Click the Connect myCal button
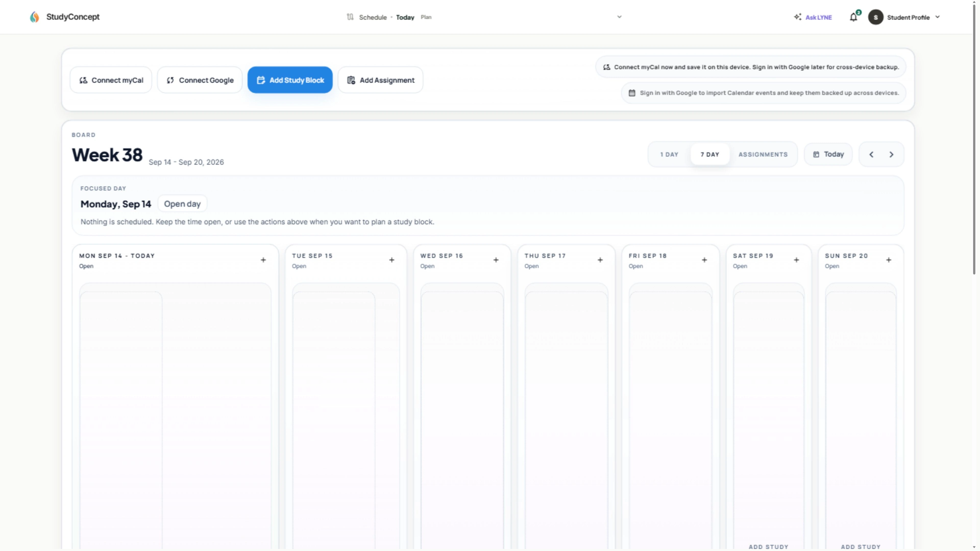The height and width of the screenshot is (551, 980). pyautogui.click(x=111, y=80)
